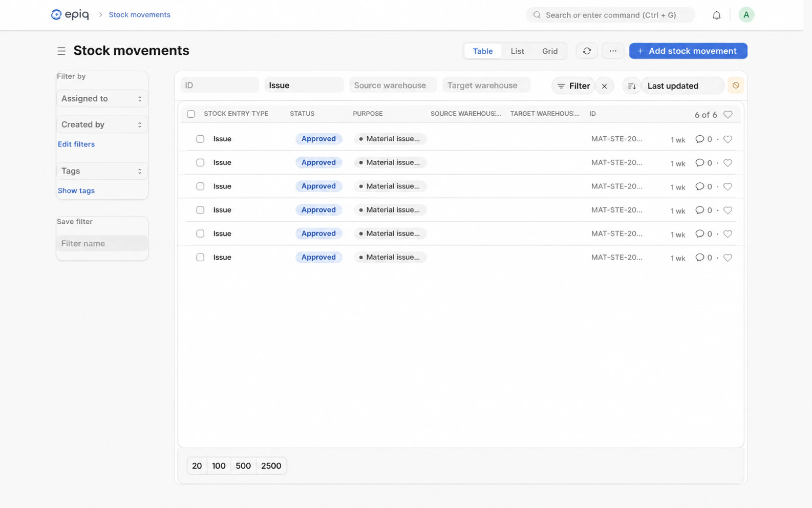The image size is (812, 508).
Task: Switch to Grid view
Action: coord(550,51)
